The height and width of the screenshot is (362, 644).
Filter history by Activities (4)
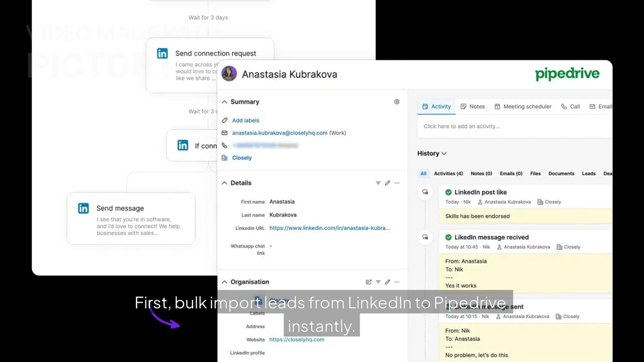(x=448, y=173)
